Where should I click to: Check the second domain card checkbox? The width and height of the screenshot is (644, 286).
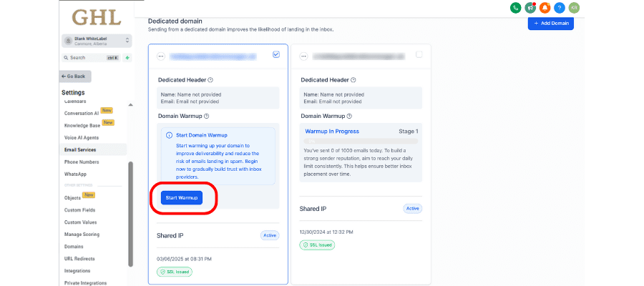[x=419, y=54]
